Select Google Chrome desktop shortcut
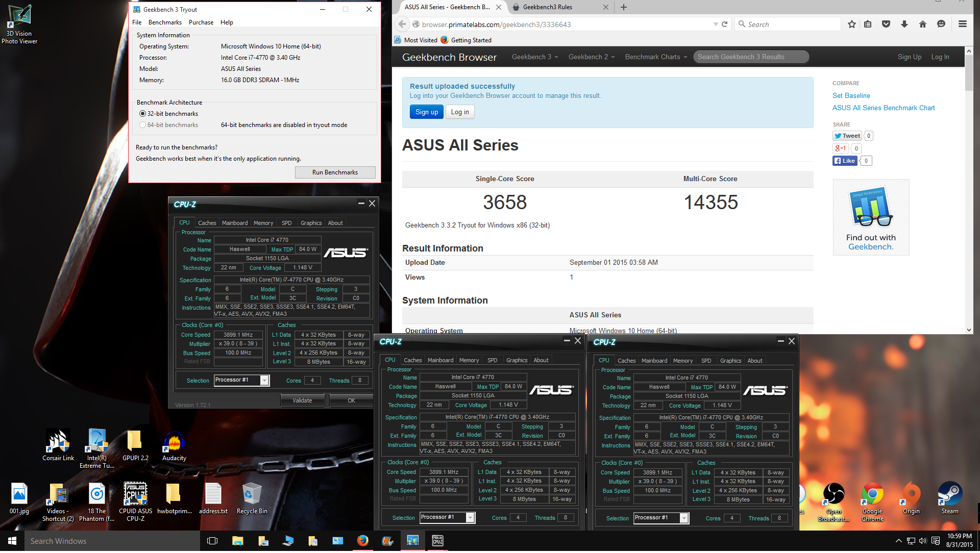 [x=872, y=502]
